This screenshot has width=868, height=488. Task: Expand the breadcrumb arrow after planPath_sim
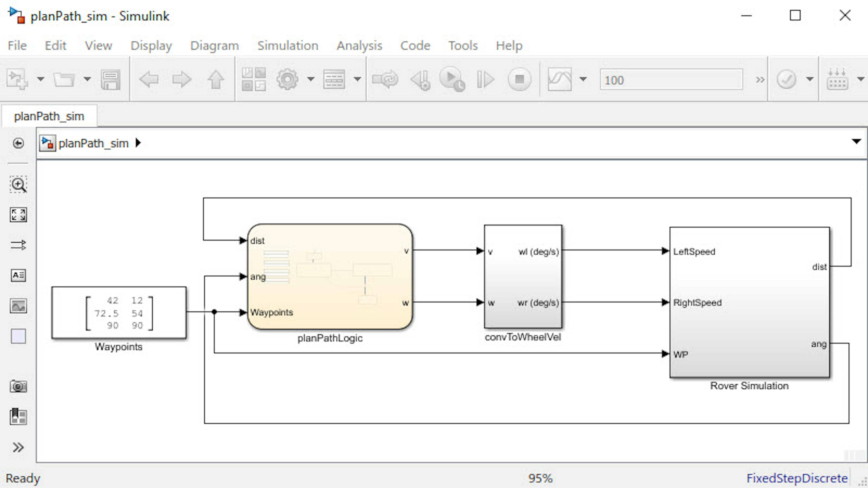(x=138, y=143)
